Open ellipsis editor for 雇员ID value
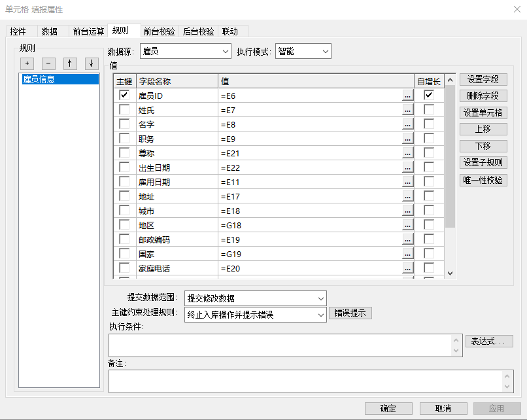 point(407,96)
